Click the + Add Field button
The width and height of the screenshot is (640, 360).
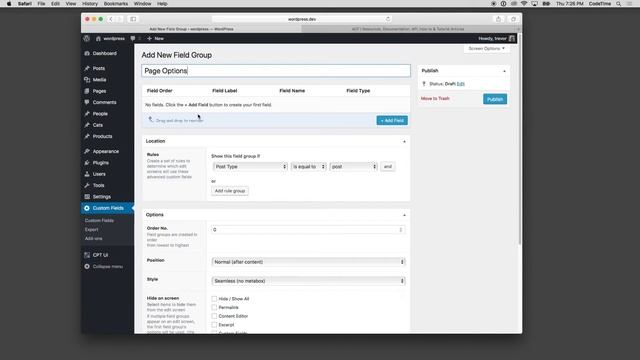pos(392,120)
